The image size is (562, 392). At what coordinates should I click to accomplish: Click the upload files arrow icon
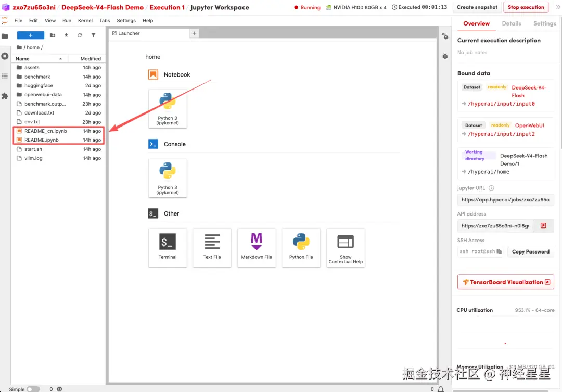coord(66,35)
